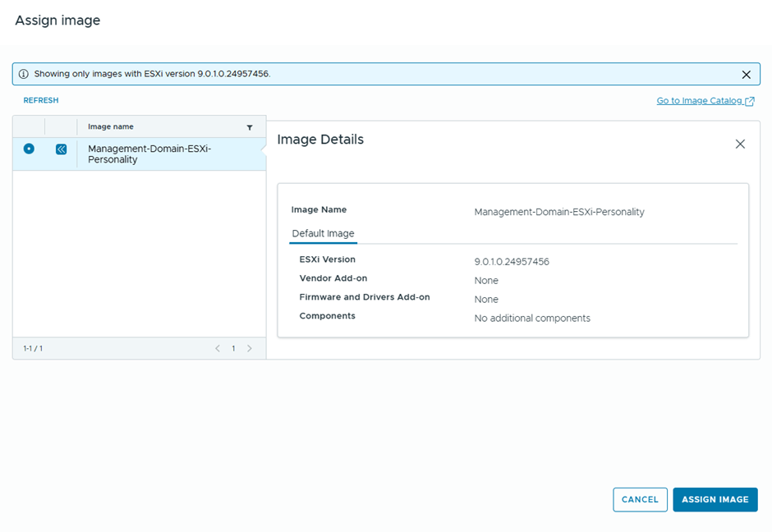Open the Go to Image Catalog link
This screenshot has width=772, height=532.
pos(700,101)
